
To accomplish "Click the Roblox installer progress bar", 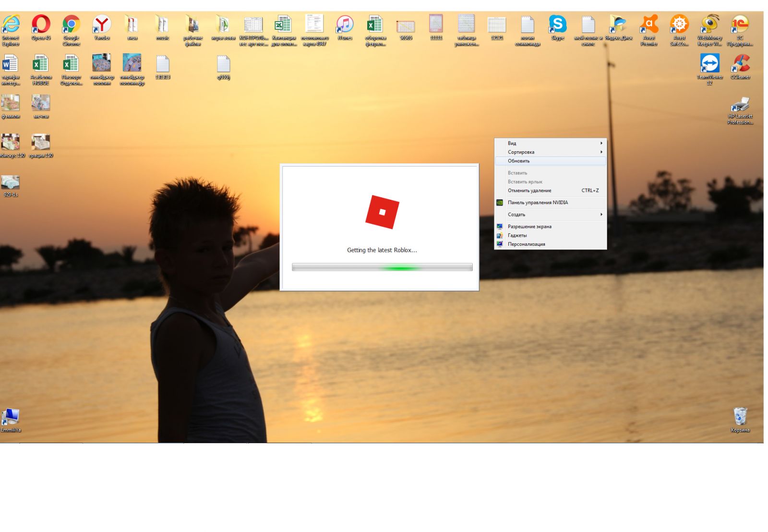I will pos(382,267).
